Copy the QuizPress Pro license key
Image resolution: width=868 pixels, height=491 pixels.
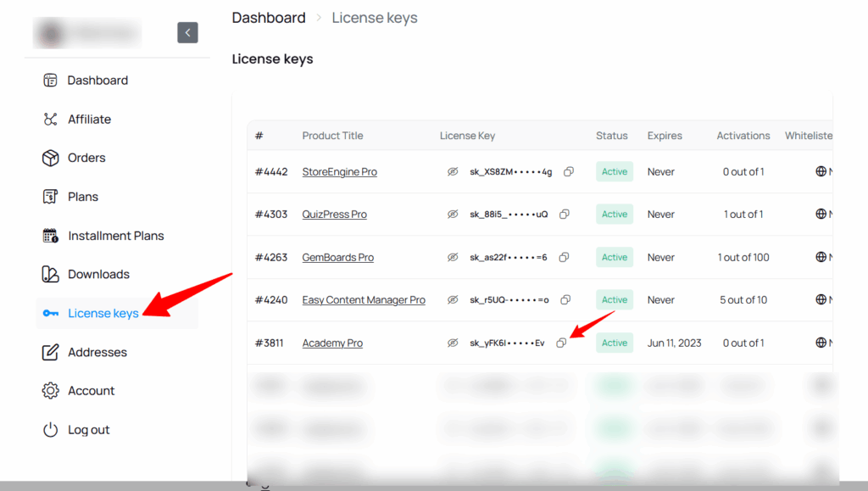point(564,215)
